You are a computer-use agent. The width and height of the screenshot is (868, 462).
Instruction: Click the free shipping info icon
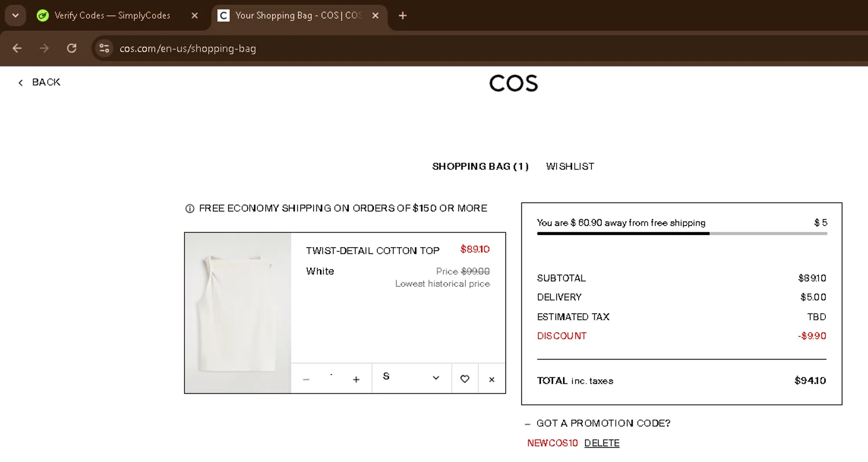pos(190,208)
